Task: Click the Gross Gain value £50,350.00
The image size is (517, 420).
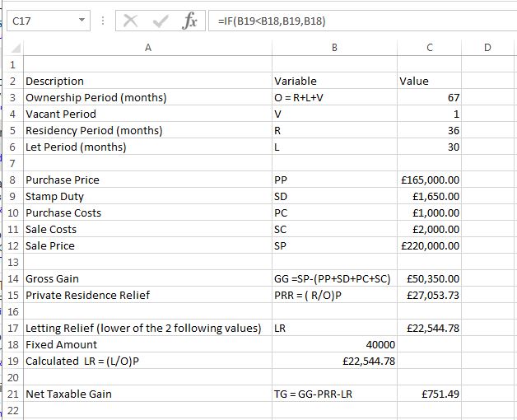Action: 429,278
